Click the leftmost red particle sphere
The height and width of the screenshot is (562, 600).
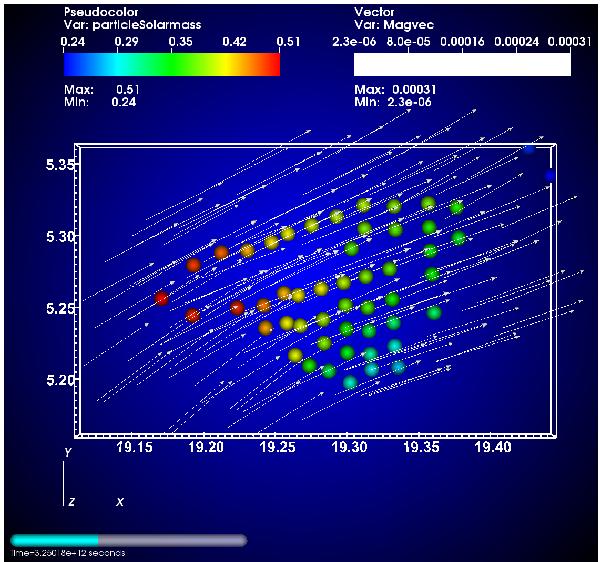coord(162,298)
